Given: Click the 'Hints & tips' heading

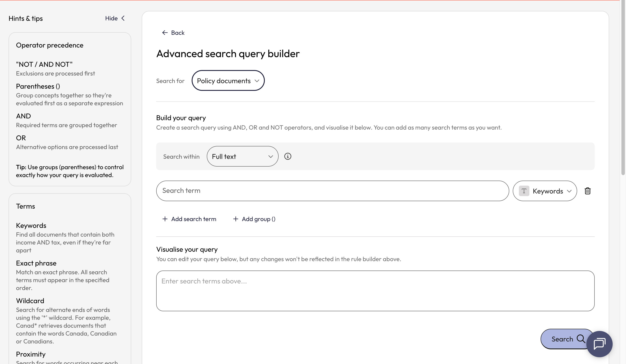Looking at the screenshot, I should (26, 18).
